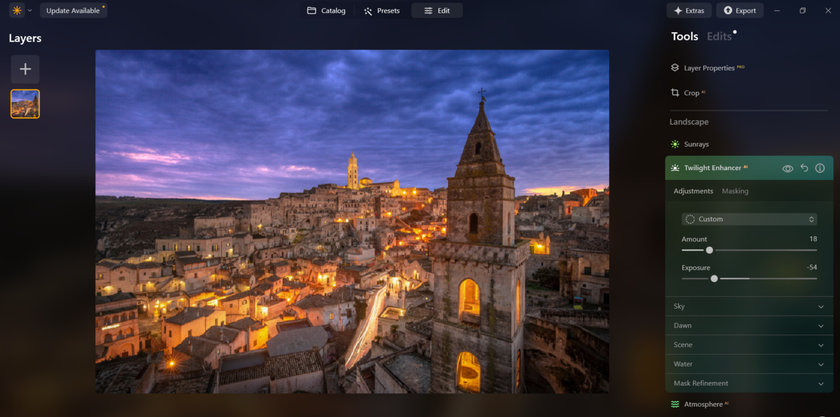The width and height of the screenshot is (840, 417).
Task: Select the Edit tab
Action: (x=437, y=10)
